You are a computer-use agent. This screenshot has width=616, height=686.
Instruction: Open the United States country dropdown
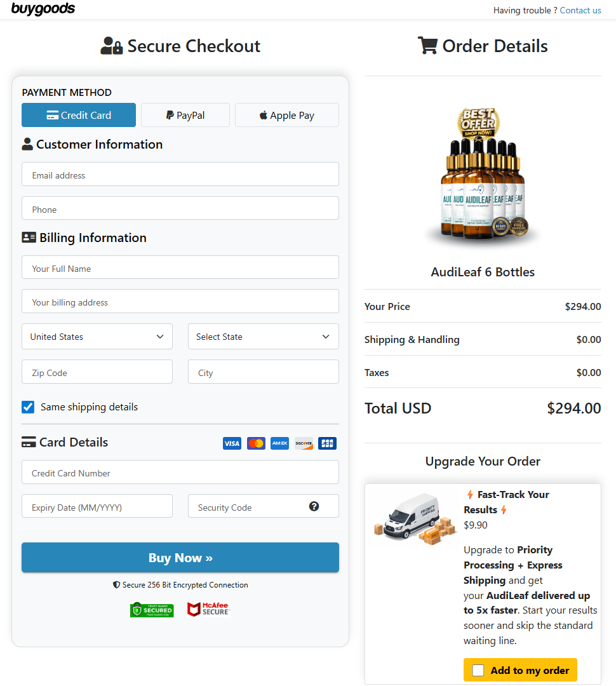[x=97, y=336]
